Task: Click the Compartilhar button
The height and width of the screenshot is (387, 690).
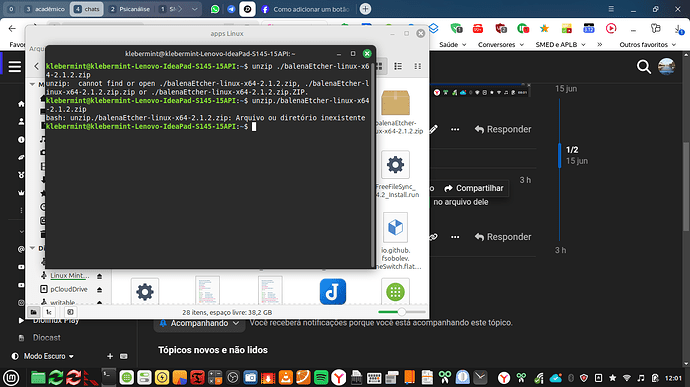Action: coord(474,188)
